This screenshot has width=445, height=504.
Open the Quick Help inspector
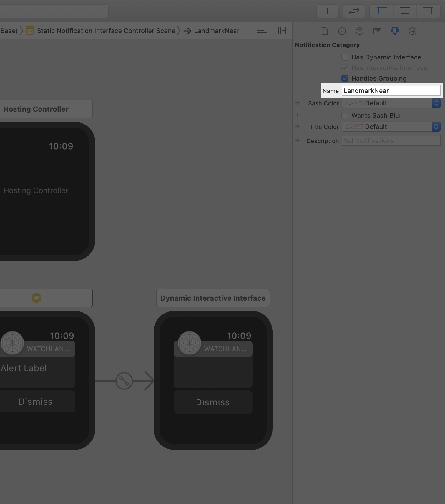coord(360,31)
